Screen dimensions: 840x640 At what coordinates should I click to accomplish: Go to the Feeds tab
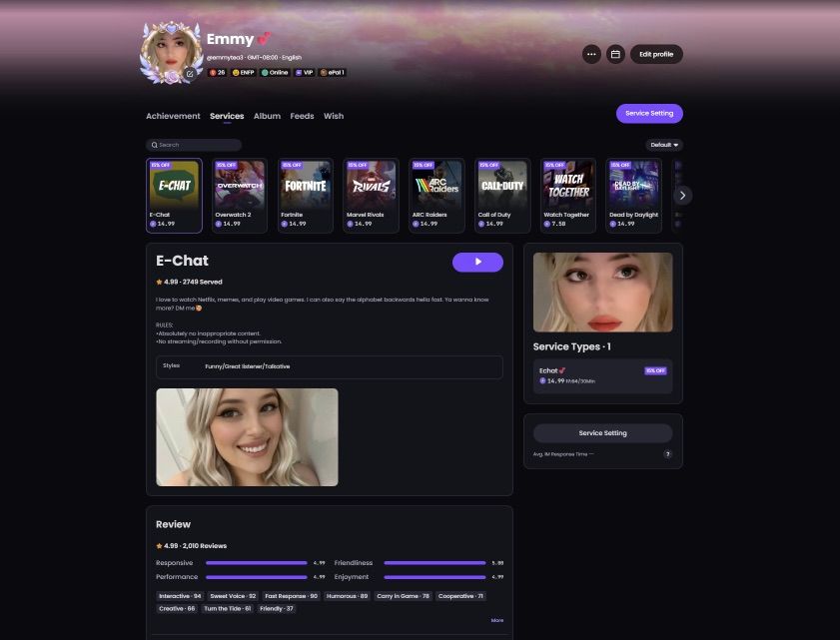pyautogui.click(x=303, y=116)
